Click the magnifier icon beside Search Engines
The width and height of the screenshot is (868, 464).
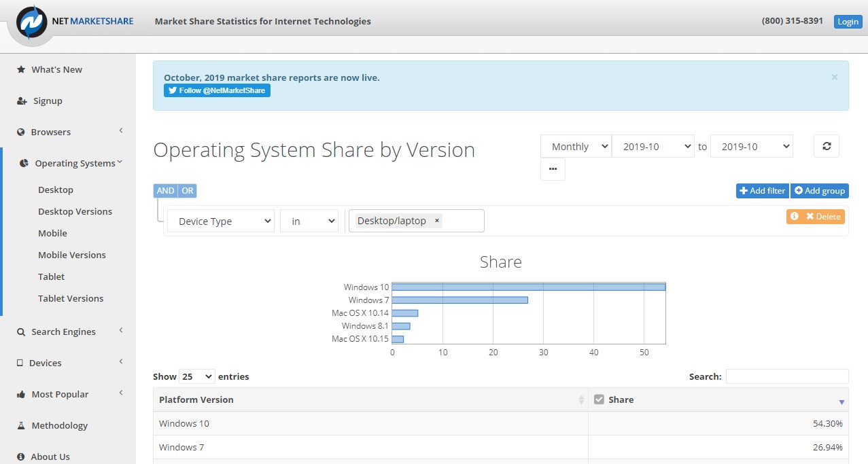tap(21, 332)
